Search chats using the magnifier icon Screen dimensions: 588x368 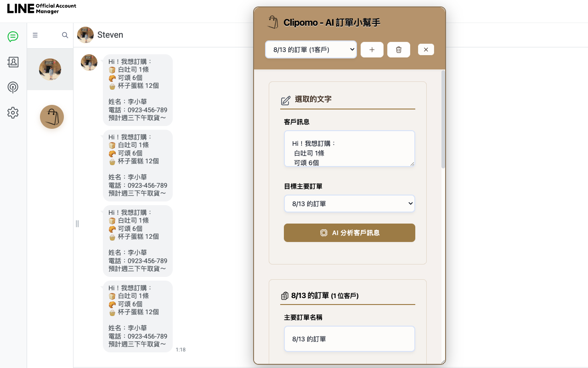pos(65,35)
